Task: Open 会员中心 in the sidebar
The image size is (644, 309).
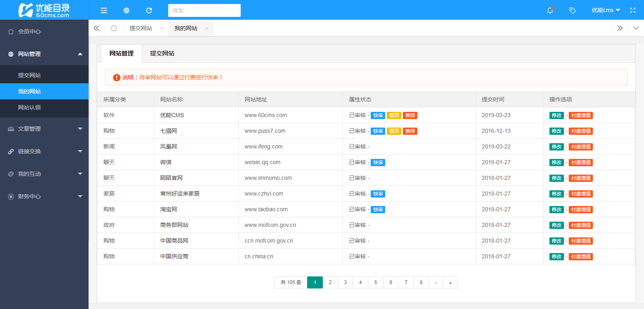Action: pyautogui.click(x=44, y=31)
